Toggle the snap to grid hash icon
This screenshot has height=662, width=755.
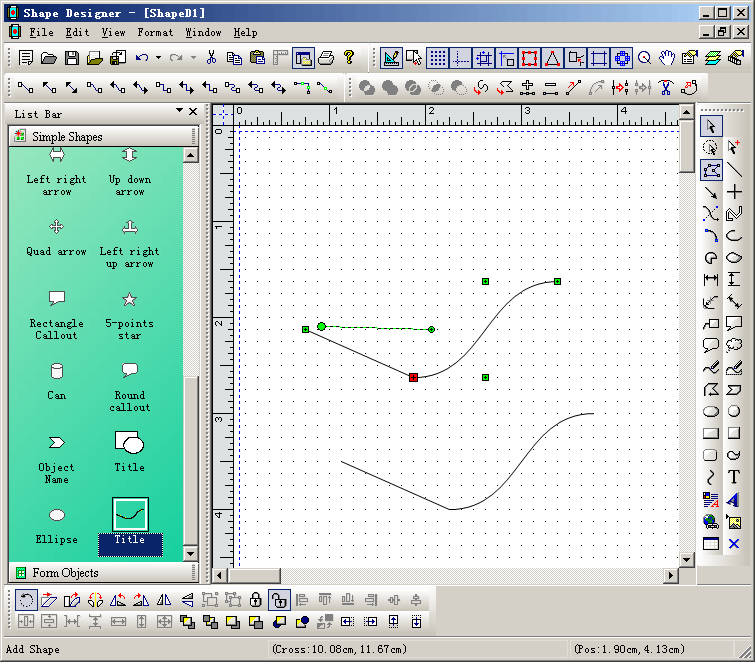tap(484, 58)
